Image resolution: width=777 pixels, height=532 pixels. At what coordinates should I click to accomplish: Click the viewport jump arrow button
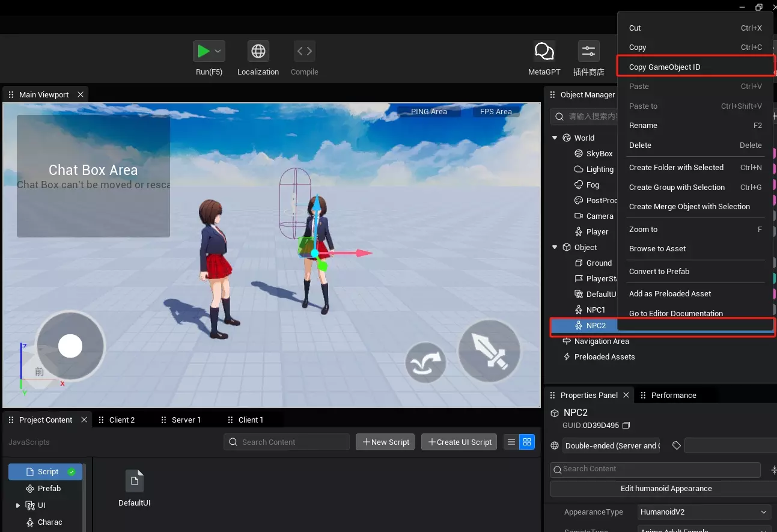(x=425, y=362)
